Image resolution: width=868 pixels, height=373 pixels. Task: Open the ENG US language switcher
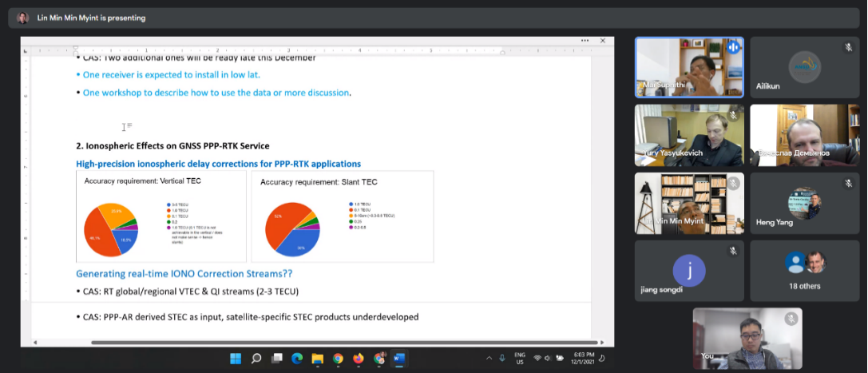pyautogui.click(x=520, y=358)
